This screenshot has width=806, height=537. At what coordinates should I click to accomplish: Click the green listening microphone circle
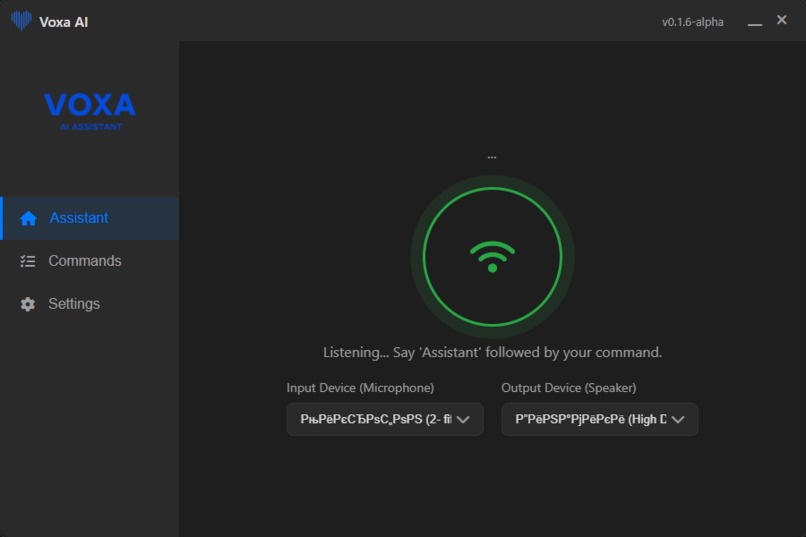(492, 256)
